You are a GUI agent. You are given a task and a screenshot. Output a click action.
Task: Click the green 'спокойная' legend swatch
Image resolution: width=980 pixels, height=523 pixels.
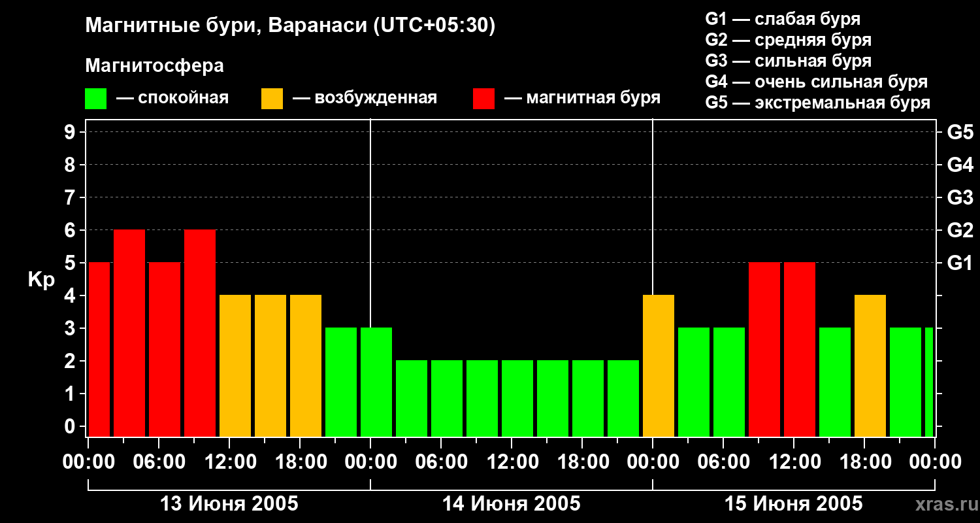[96, 99]
